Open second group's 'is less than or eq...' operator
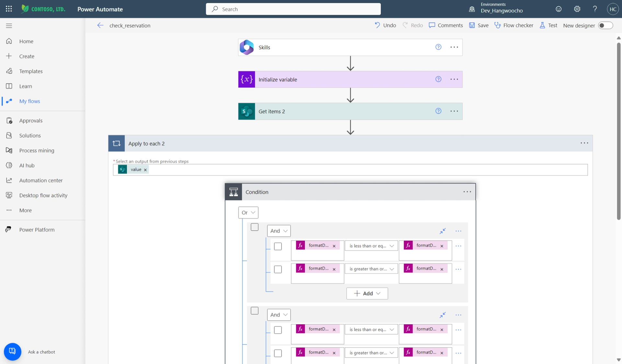Image resolution: width=622 pixels, height=364 pixels. click(371, 330)
